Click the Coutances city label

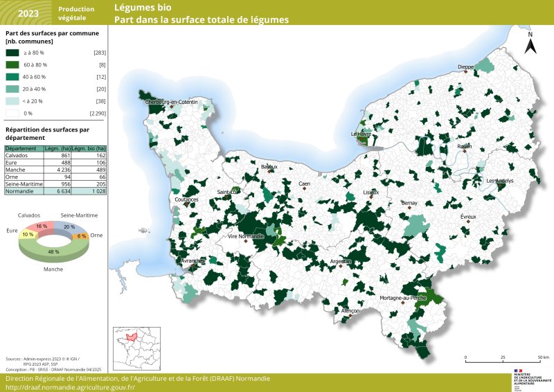click(x=186, y=199)
